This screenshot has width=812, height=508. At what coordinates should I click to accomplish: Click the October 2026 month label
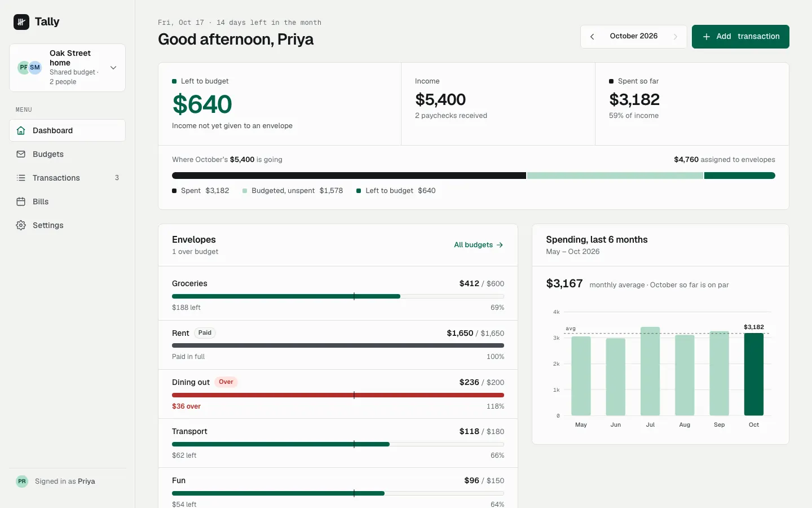pyautogui.click(x=634, y=36)
